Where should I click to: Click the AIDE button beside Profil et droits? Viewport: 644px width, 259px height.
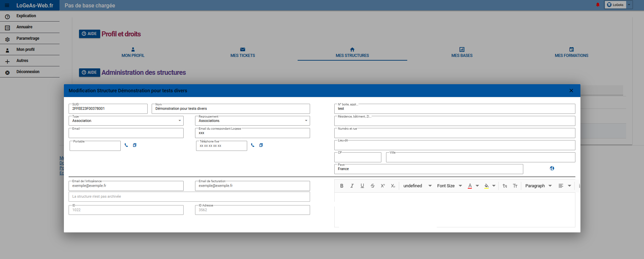pos(89,34)
